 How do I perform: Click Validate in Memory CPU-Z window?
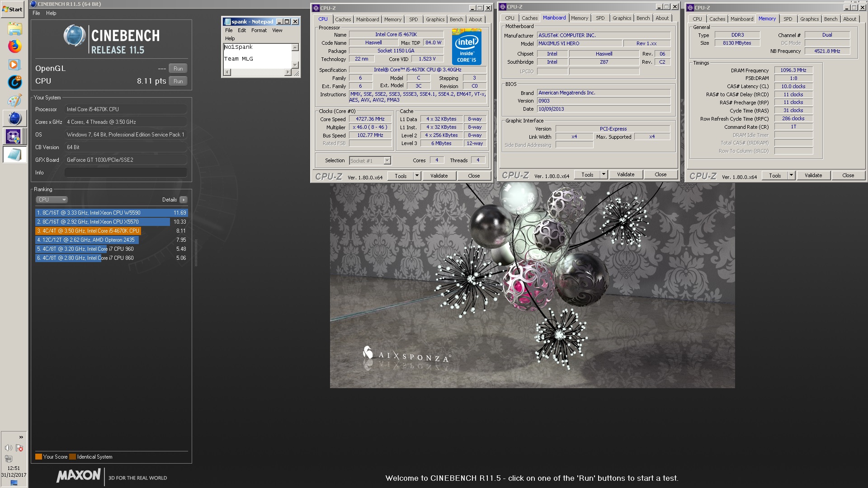(x=813, y=175)
